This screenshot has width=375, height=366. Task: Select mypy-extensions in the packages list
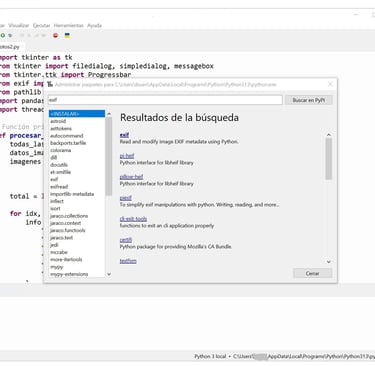pyautogui.click(x=69, y=274)
